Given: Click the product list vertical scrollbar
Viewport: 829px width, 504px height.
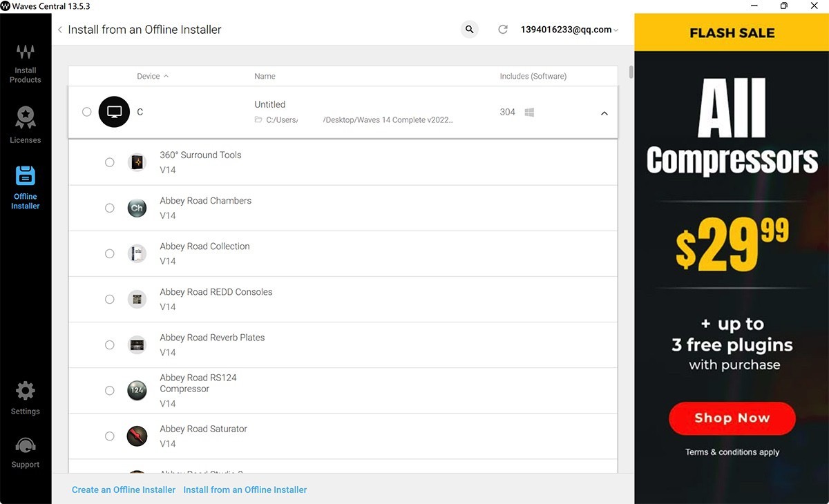Looking at the screenshot, I should tap(631, 72).
